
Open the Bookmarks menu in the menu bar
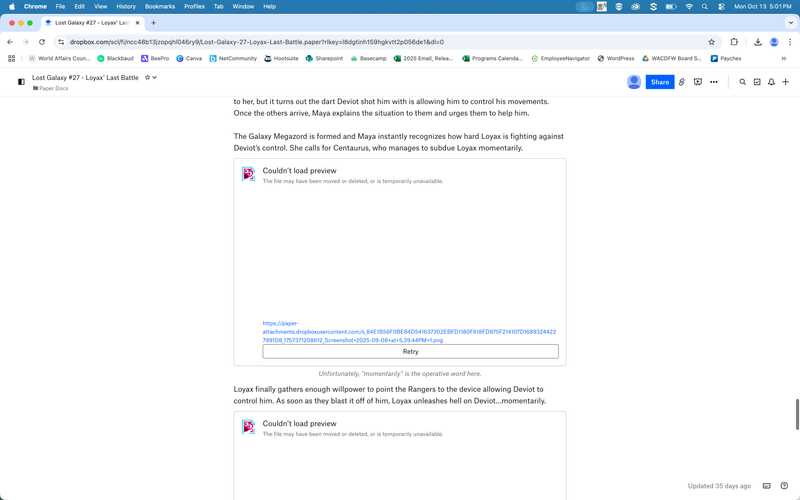tap(159, 6)
